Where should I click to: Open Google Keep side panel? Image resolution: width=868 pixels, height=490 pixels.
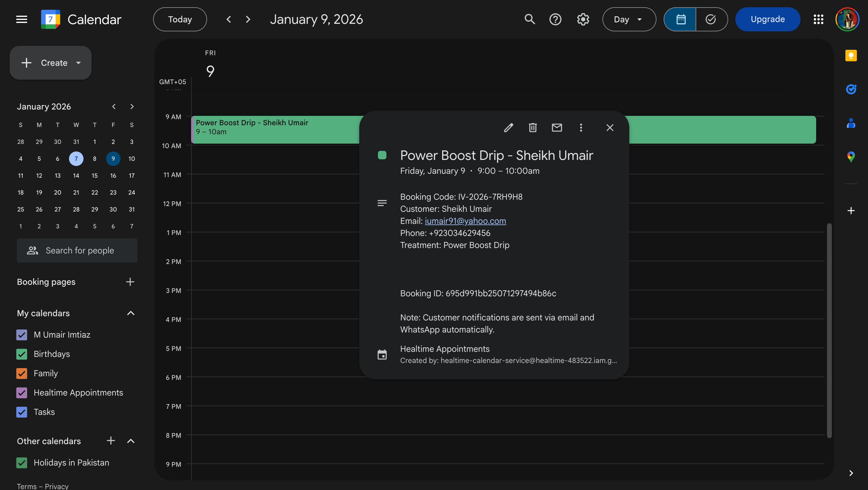(851, 55)
